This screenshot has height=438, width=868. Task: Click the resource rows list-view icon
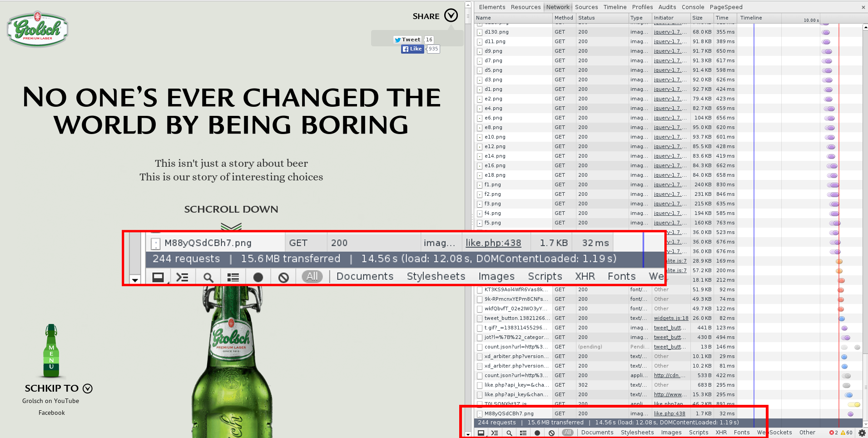click(523, 433)
